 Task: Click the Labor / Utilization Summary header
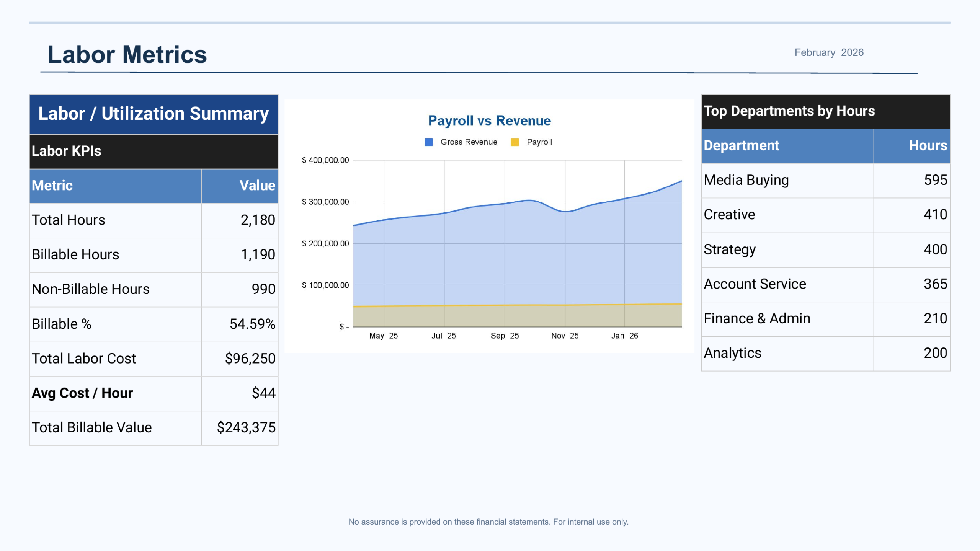[x=154, y=113]
